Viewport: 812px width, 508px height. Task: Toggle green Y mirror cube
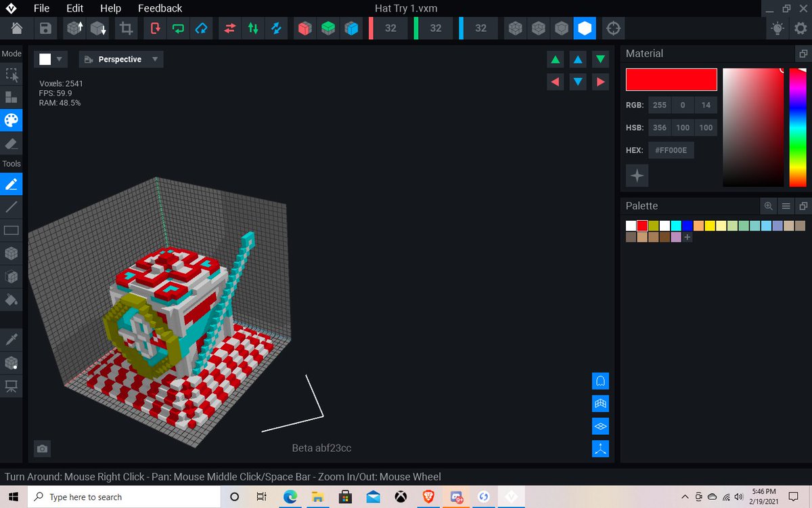click(x=328, y=28)
